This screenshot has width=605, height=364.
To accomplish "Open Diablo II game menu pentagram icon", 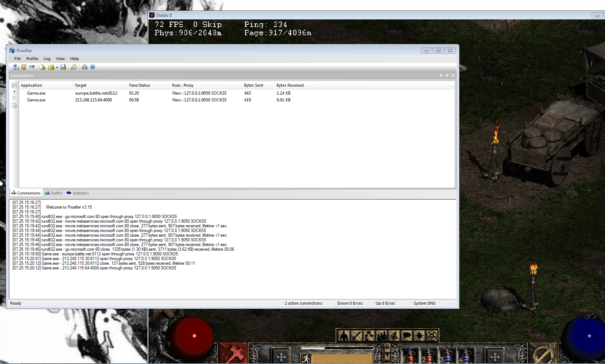I will pyautogui.click(x=432, y=336).
